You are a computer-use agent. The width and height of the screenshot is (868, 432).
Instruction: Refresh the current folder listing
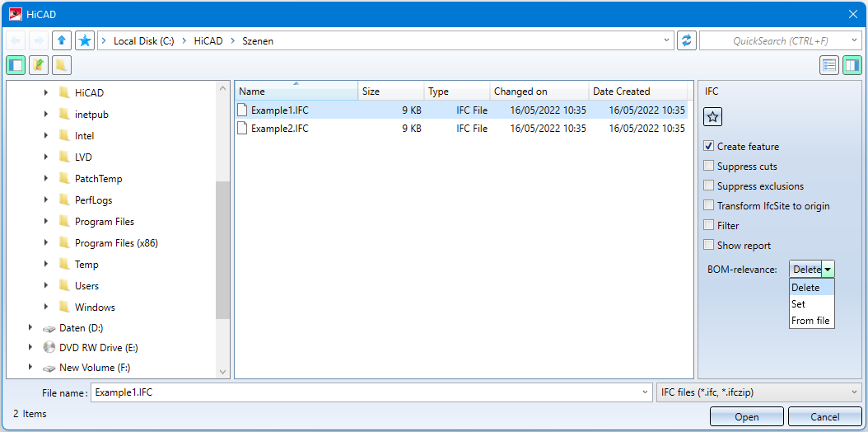click(687, 40)
